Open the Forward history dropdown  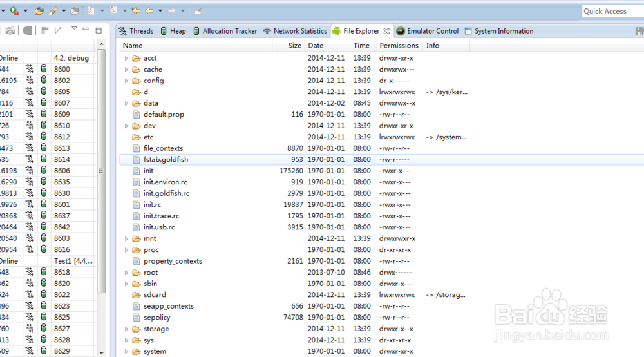[x=183, y=11]
